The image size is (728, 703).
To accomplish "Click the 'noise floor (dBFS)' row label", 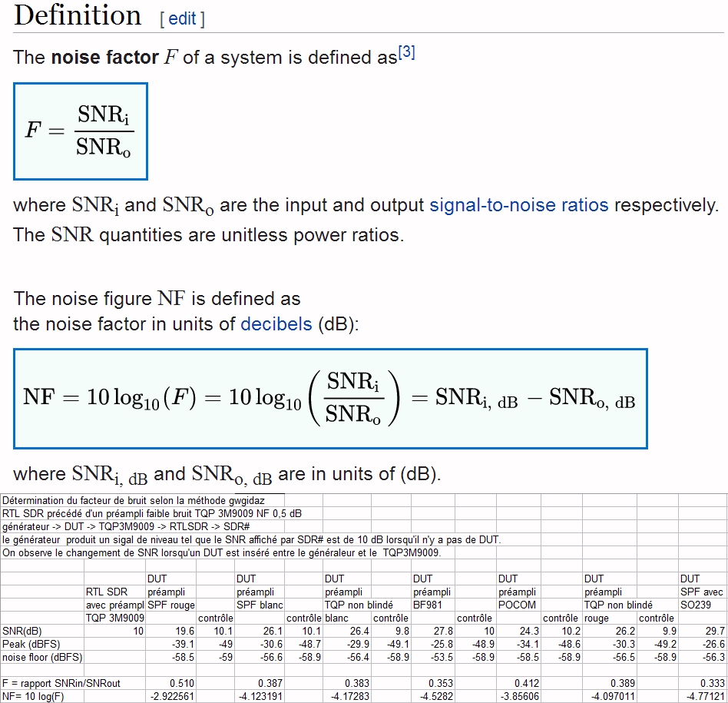I will point(42,657).
